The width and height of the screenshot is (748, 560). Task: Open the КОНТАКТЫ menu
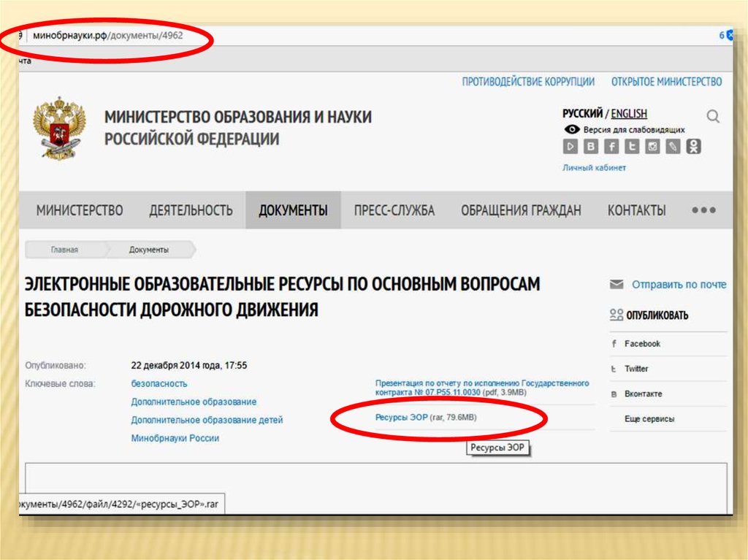click(636, 210)
